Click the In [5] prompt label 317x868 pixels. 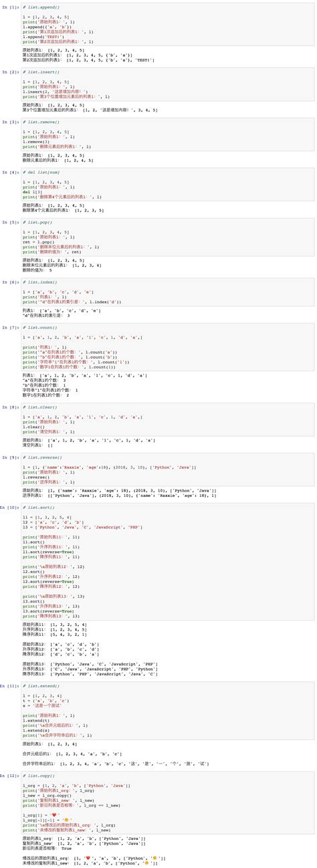click(x=11, y=222)
